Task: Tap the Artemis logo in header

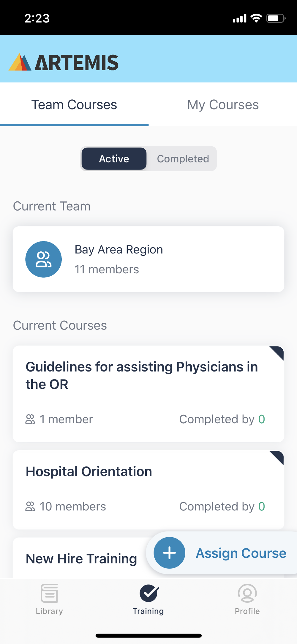Action: (x=64, y=62)
